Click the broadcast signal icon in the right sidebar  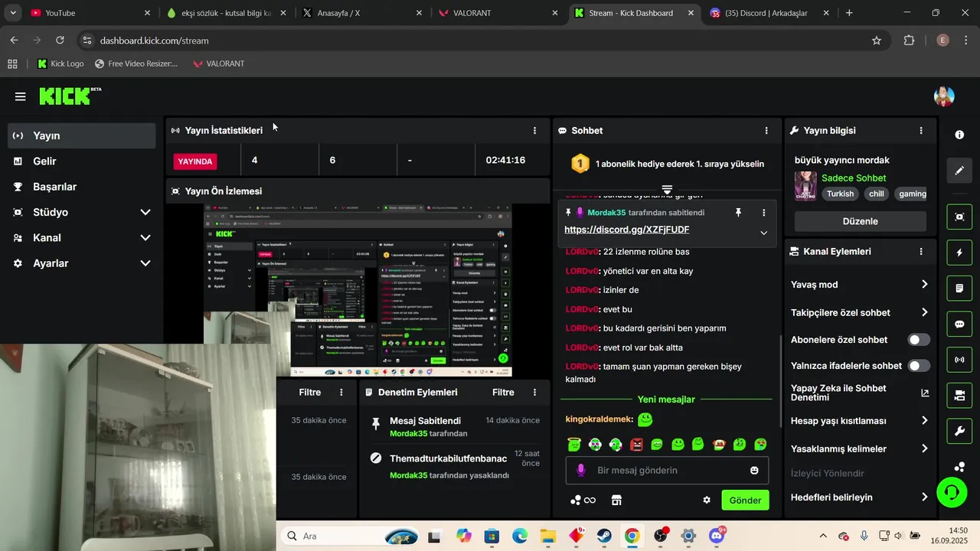click(x=959, y=360)
